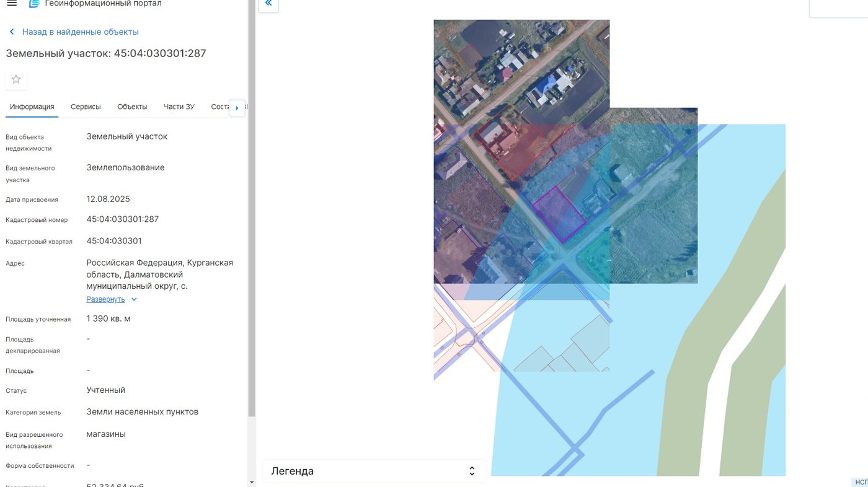Image resolution: width=868 pixels, height=487 pixels.
Task: Click the scrollbar down arrow in panel
Action: click(x=251, y=482)
